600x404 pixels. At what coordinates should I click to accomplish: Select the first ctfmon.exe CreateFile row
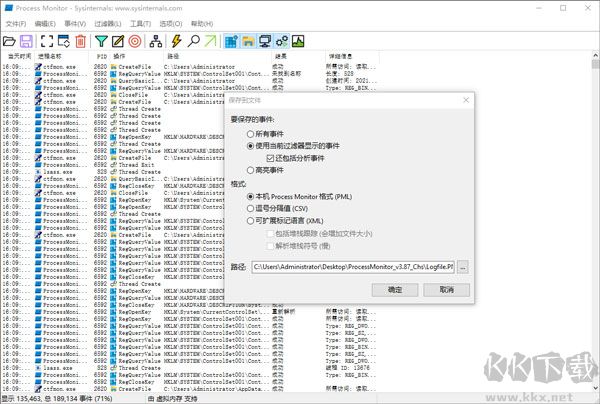tap(189, 67)
